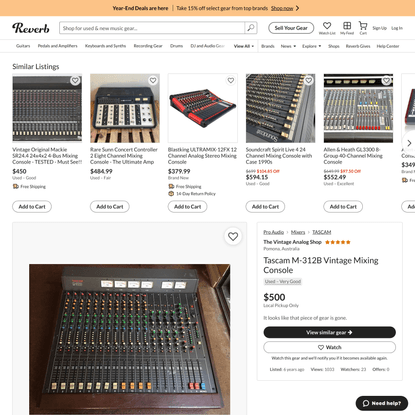Open the Brands menu item
The height and width of the screenshot is (415, 415).
click(x=268, y=46)
